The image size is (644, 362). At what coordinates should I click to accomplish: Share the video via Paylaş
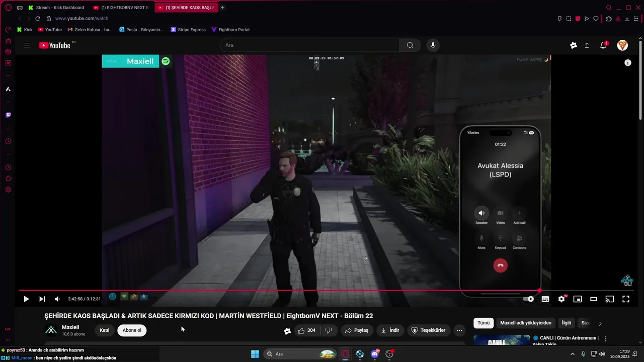point(357,330)
